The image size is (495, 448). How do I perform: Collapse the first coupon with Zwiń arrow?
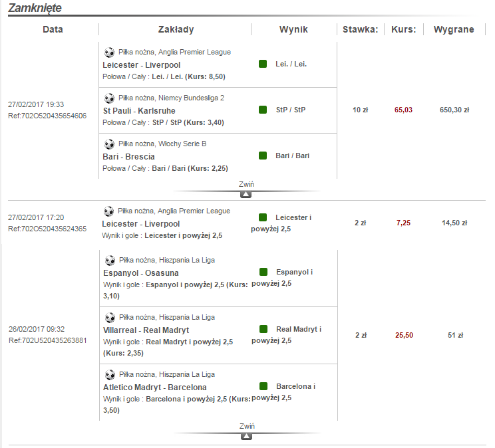246,194
